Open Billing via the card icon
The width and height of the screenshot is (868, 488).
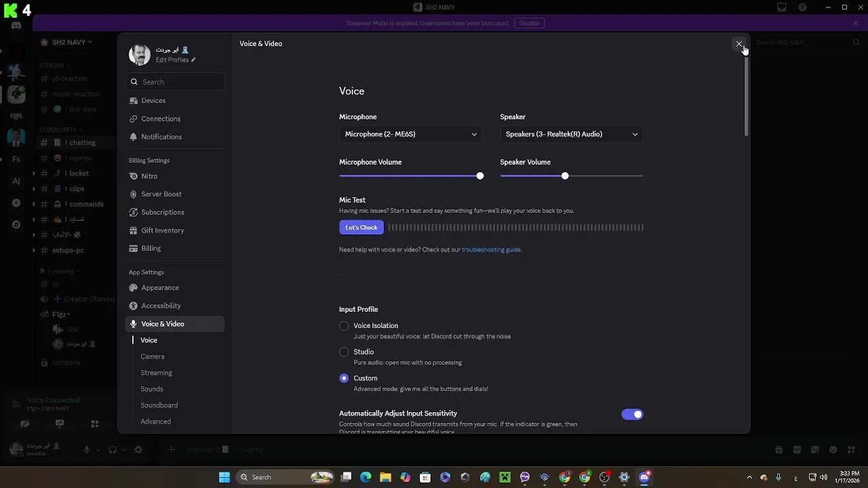pyautogui.click(x=134, y=248)
